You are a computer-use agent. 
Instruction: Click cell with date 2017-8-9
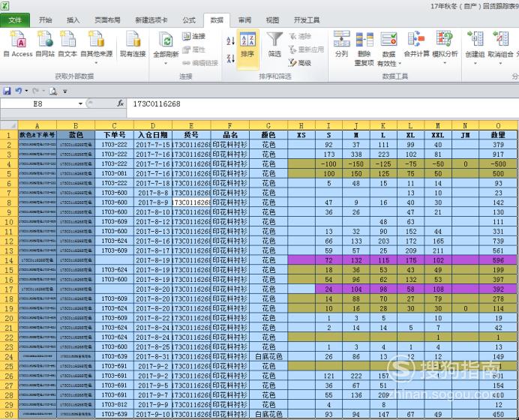point(153,202)
